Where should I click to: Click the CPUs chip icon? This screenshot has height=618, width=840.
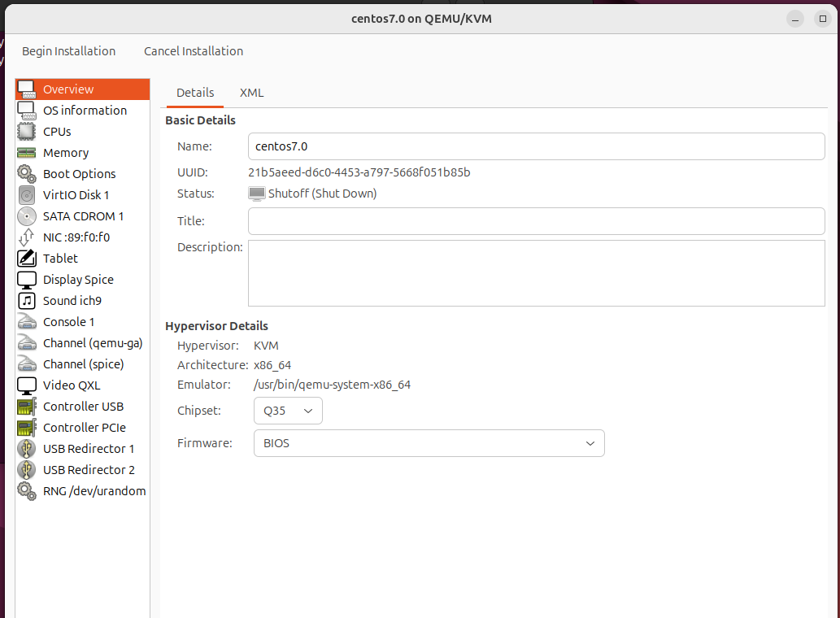[x=26, y=132]
